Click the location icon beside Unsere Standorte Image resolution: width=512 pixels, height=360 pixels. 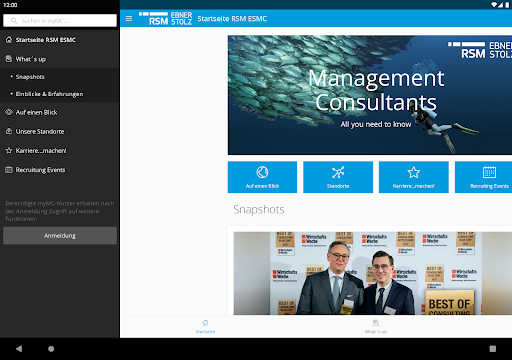[9, 131]
